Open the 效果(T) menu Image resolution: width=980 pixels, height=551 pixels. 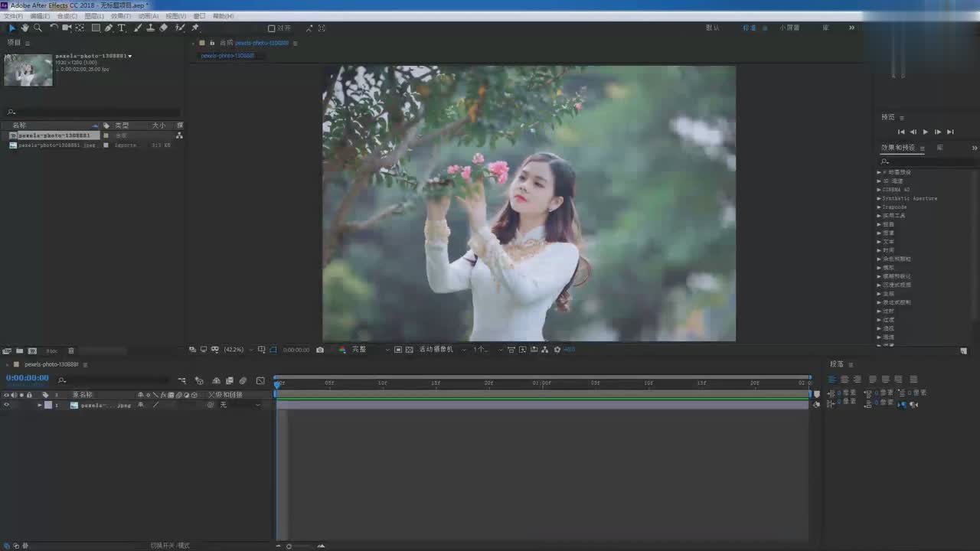tap(121, 16)
